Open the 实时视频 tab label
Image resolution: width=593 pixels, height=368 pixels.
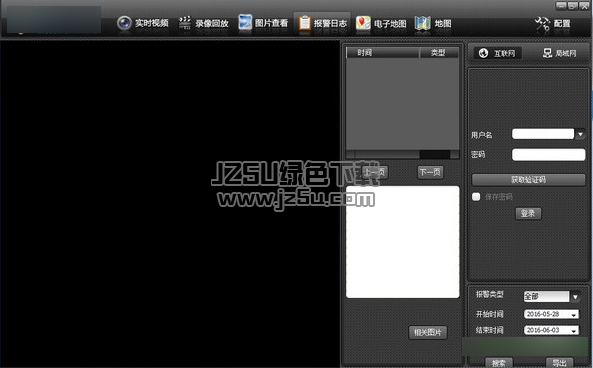pos(152,23)
